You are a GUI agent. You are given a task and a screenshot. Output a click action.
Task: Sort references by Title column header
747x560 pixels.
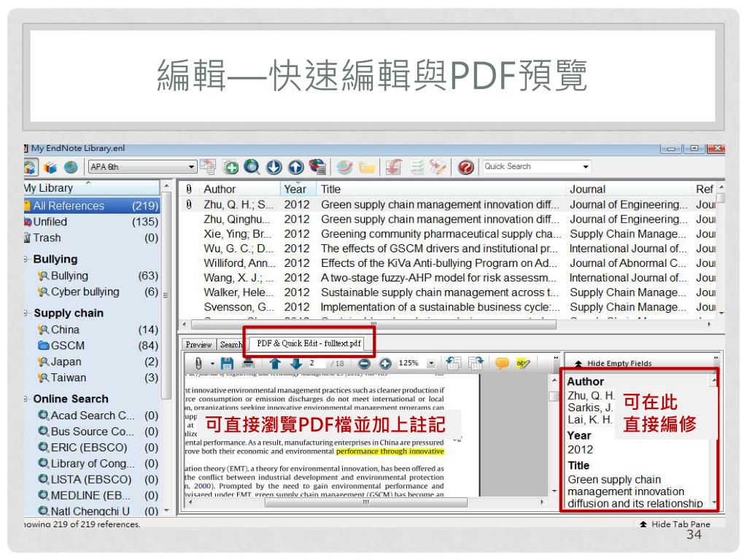[441, 189]
